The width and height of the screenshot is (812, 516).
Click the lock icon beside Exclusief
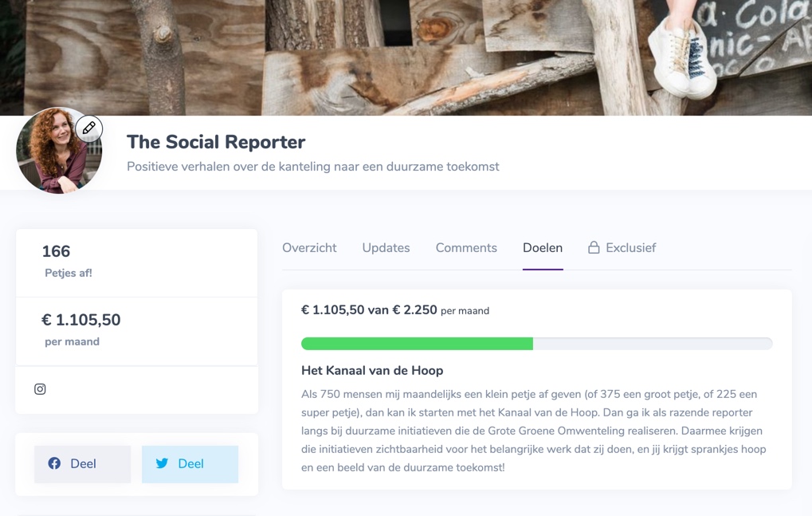click(594, 248)
